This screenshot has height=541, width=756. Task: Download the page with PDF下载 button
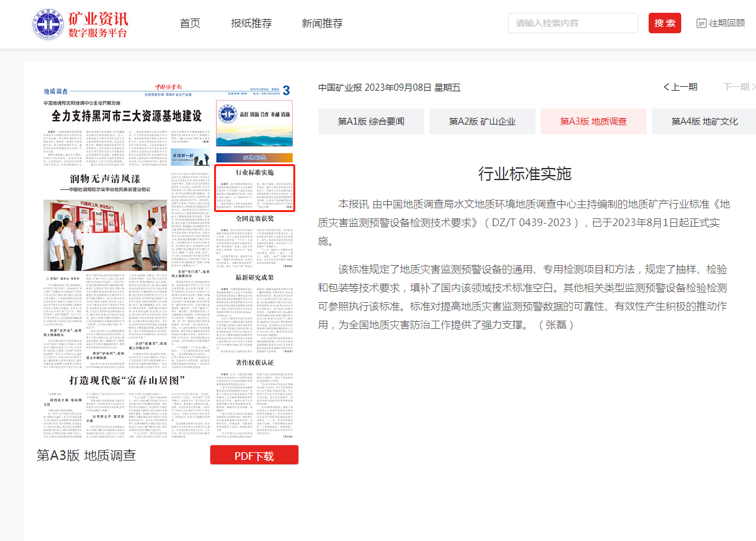(x=254, y=455)
